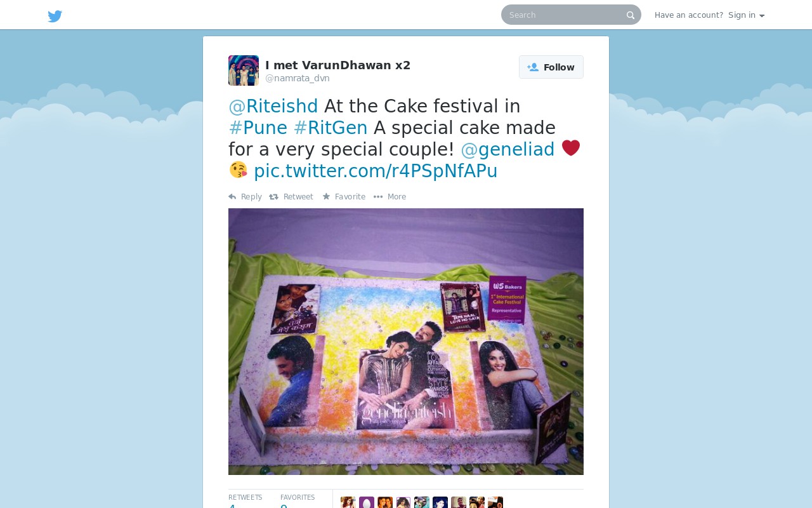
Task: Click the first retweeter avatar
Action: (348, 502)
